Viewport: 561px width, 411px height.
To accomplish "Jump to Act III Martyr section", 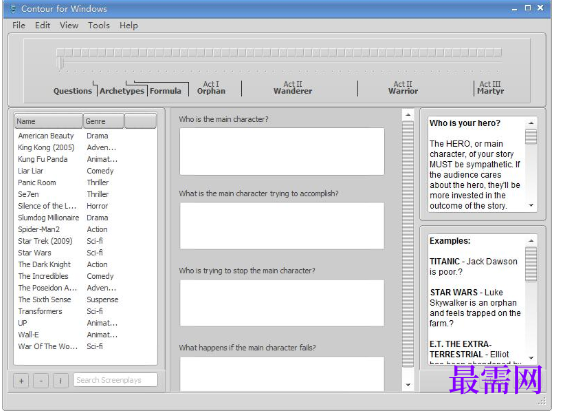I will tap(490, 88).
